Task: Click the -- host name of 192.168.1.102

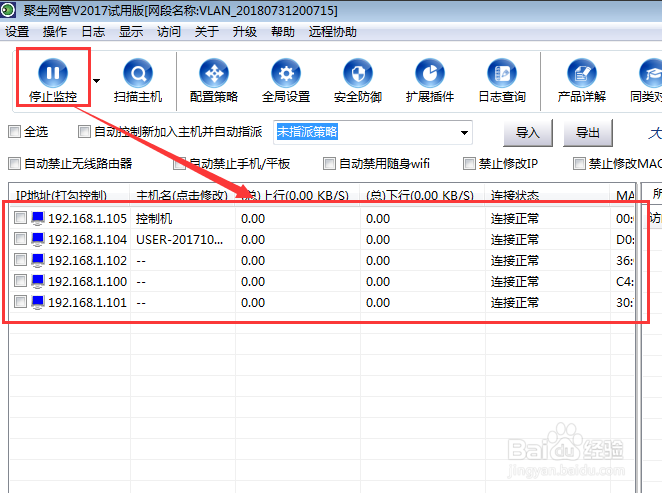Action: 141,261
